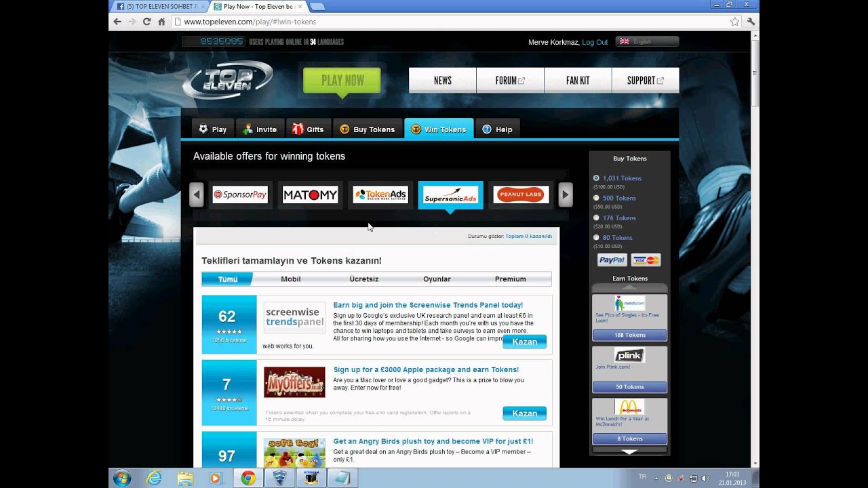
Task: Open the English language selector
Action: (647, 41)
